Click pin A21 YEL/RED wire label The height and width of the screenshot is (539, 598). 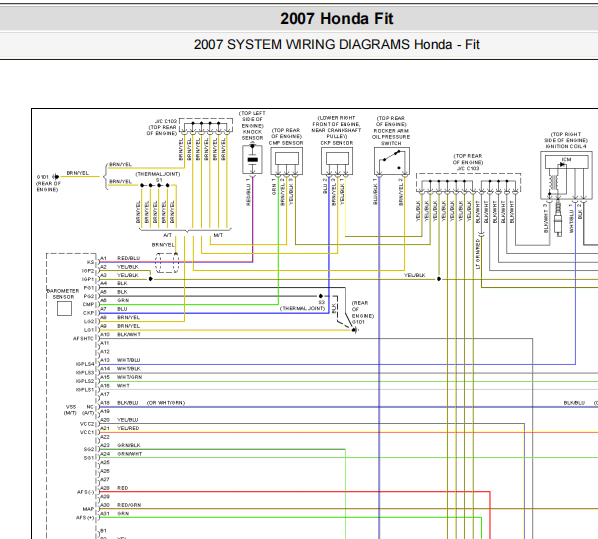(128, 428)
